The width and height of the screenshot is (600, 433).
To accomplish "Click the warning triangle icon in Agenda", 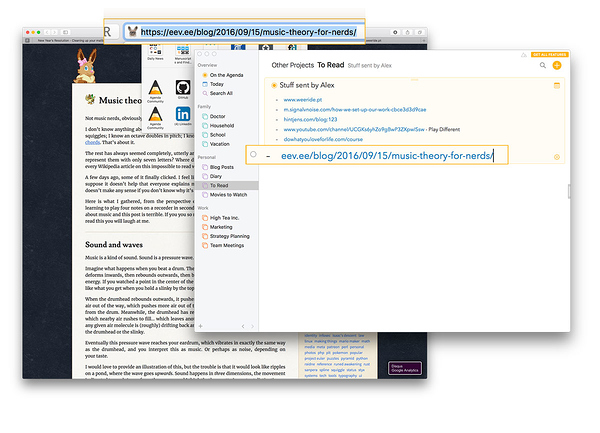I will pos(524,55).
